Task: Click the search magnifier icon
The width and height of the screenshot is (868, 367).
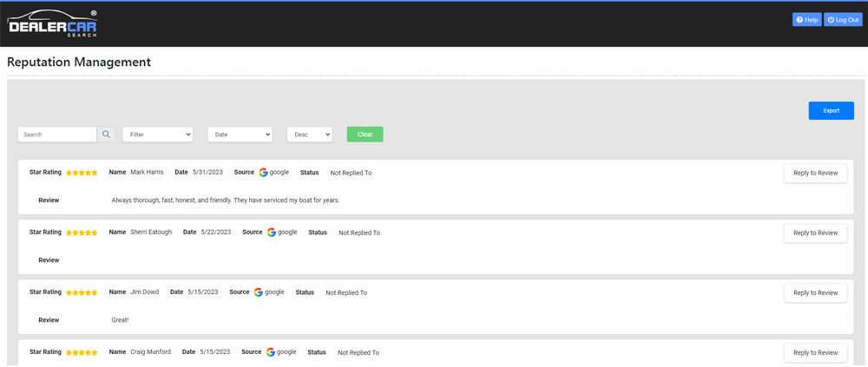Action: click(x=106, y=134)
